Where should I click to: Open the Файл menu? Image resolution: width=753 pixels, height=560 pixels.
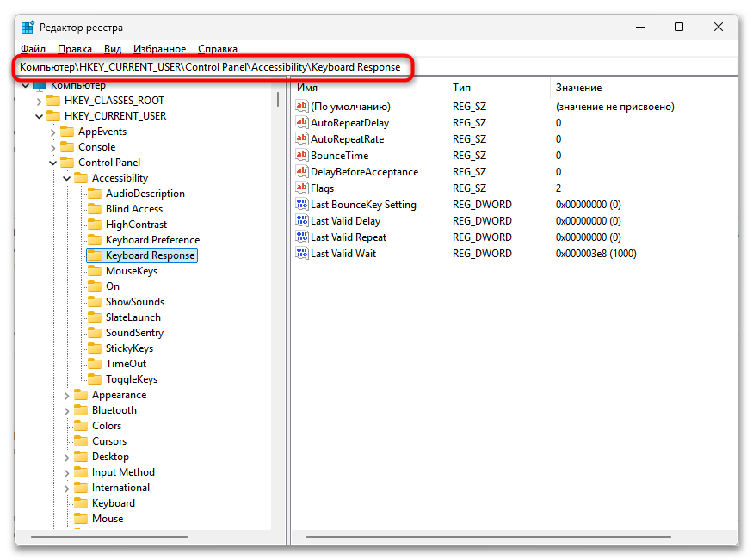[33, 49]
